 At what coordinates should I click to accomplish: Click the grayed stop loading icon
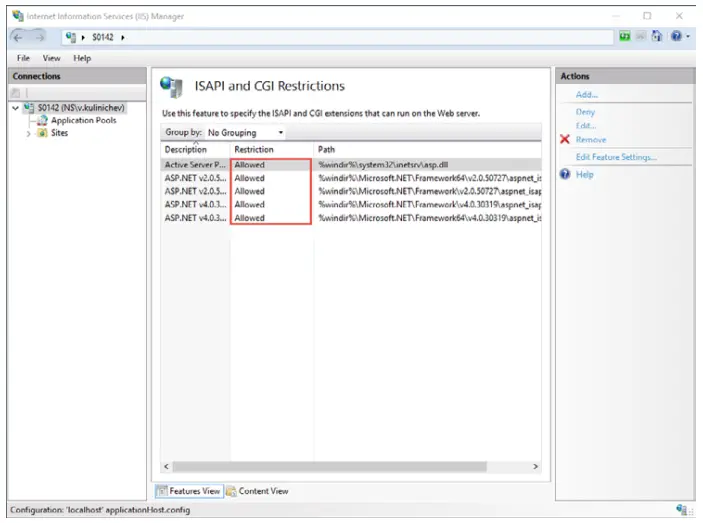coord(641,36)
